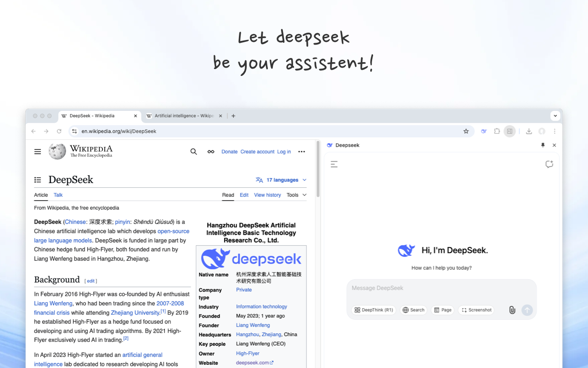This screenshot has width=588, height=368.
Task: Click the Wikipedia globe logo
Action: 57,151
